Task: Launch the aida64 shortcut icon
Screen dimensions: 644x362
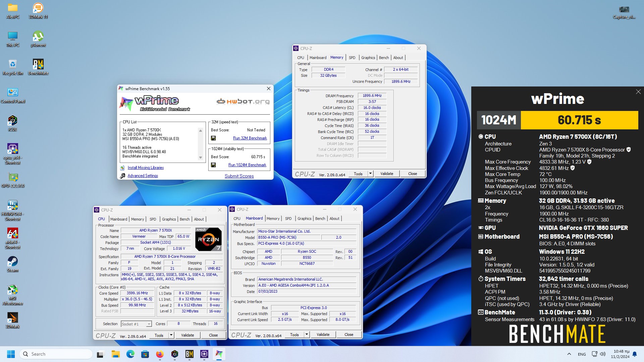Action: click(x=13, y=238)
